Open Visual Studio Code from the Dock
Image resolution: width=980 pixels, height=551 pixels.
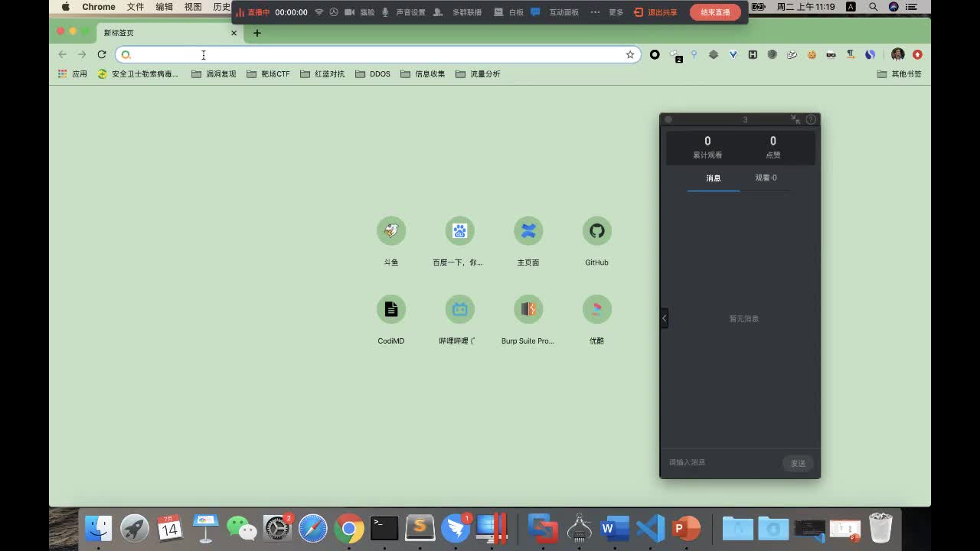650,528
